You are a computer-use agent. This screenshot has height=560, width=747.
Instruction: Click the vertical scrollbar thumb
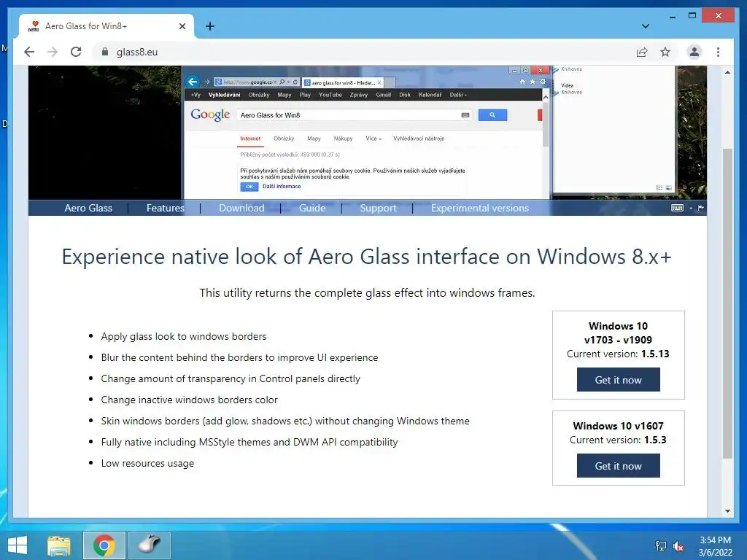point(727,303)
